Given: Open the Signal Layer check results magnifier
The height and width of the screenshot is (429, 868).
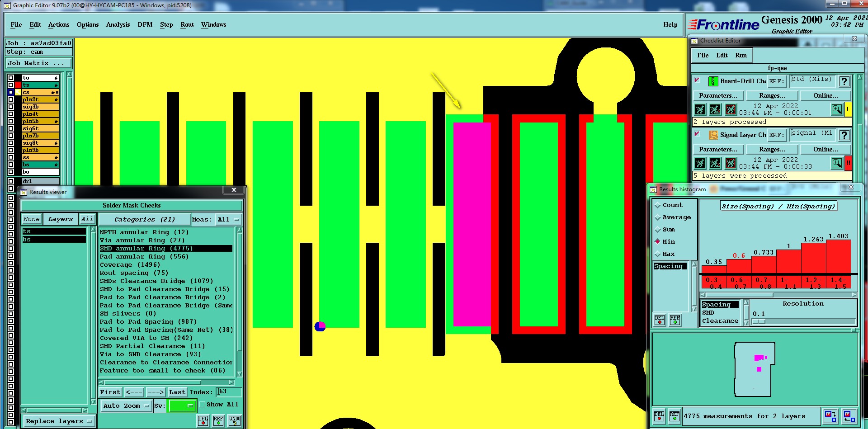Looking at the screenshot, I should [x=837, y=163].
